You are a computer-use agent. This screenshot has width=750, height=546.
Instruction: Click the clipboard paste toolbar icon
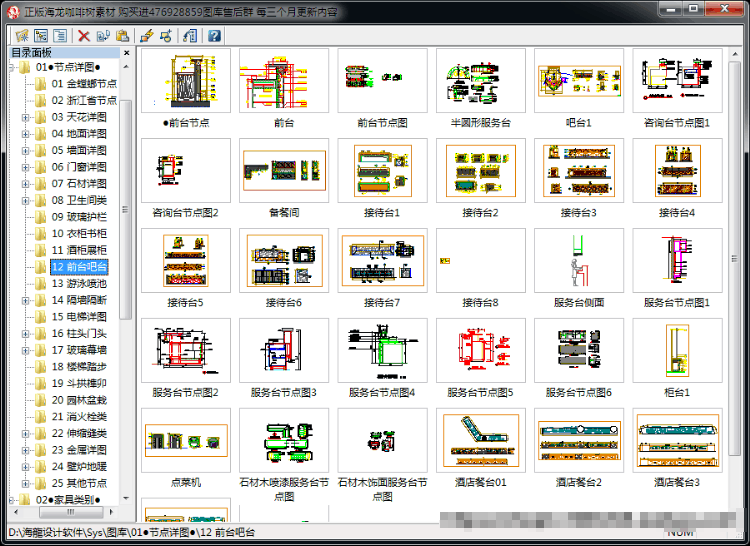pos(122,35)
